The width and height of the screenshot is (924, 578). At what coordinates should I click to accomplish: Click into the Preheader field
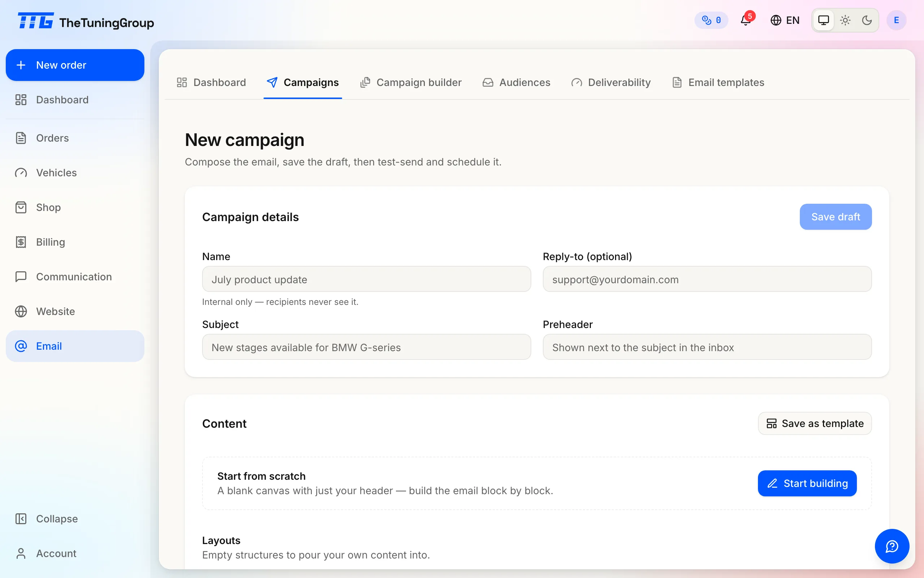(x=707, y=347)
